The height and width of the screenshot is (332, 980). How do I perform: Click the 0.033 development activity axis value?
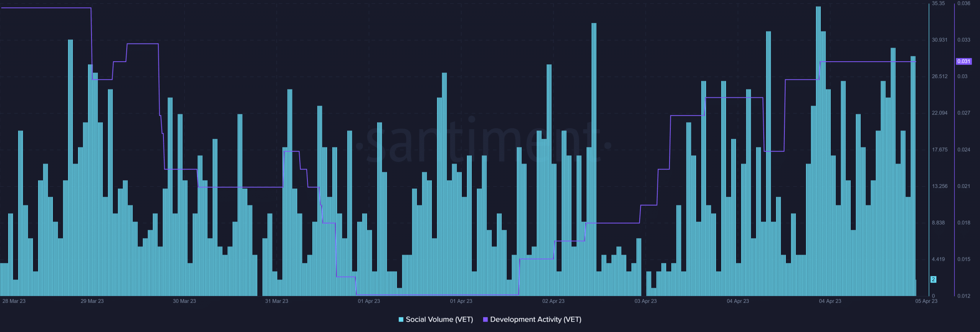964,40
